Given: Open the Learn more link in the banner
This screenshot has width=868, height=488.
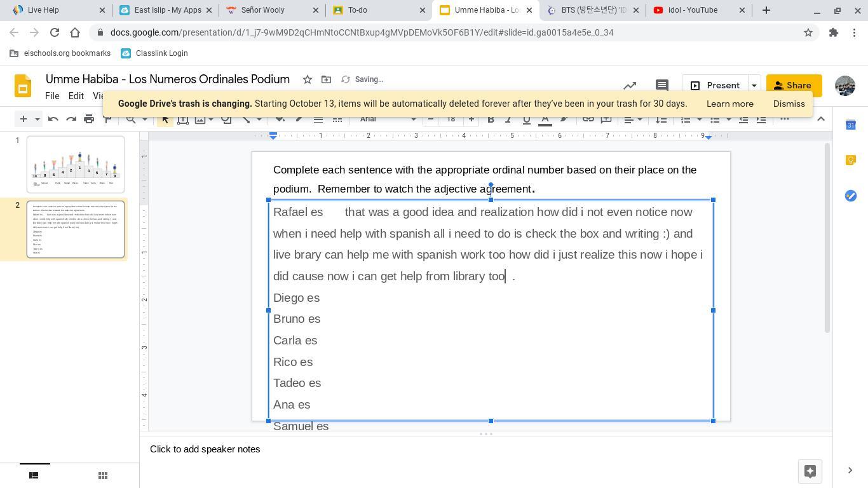Looking at the screenshot, I should 730,104.
